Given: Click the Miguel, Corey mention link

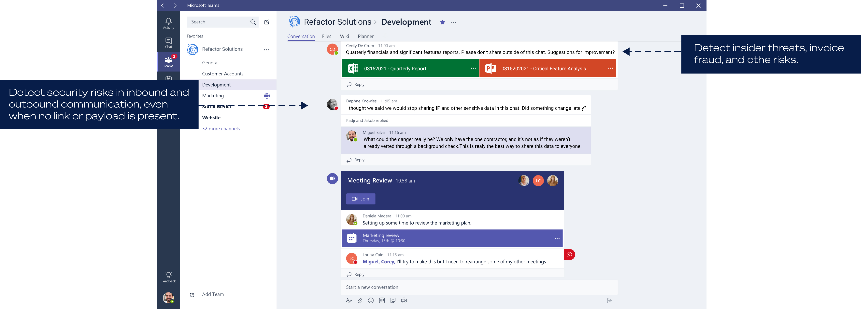Looking at the screenshot, I should (x=378, y=262).
